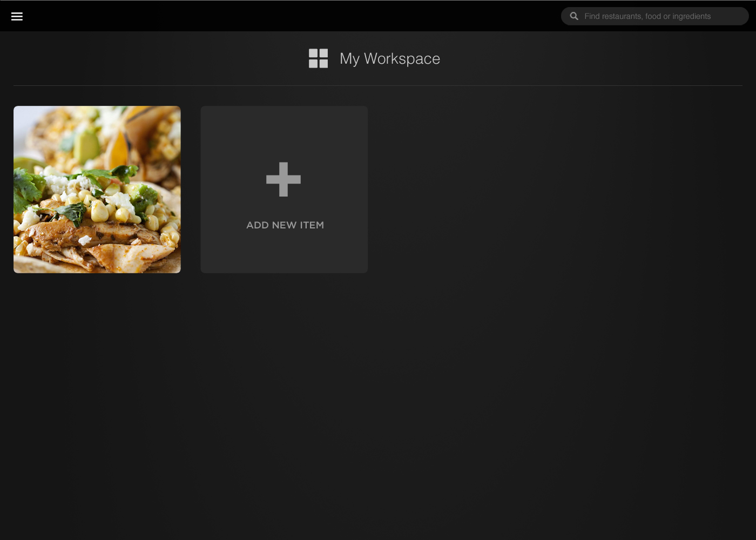
Task: Focus the Find restaurants search field
Action: pos(654,16)
